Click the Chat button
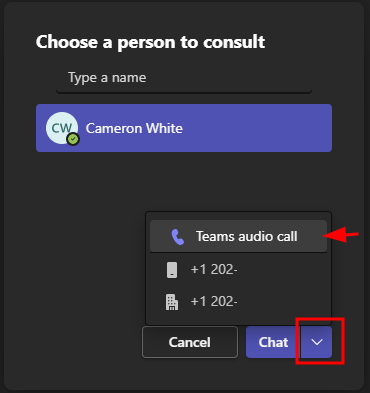 click(x=273, y=342)
